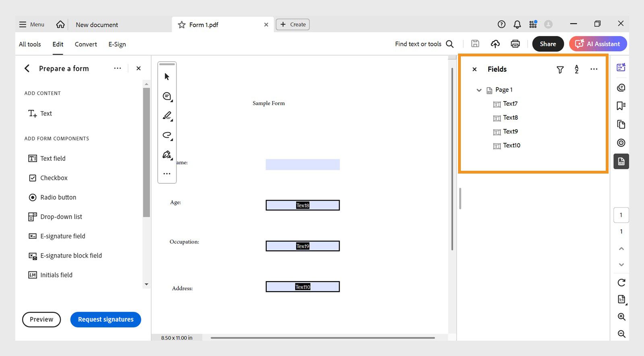Click the Preview button
The image size is (644, 356).
point(41,319)
